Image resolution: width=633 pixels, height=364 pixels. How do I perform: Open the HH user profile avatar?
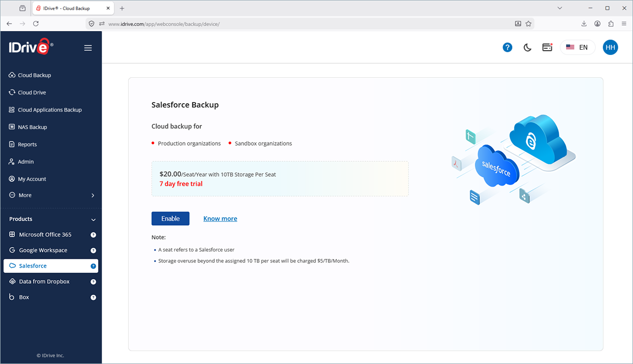pyautogui.click(x=610, y=47)
